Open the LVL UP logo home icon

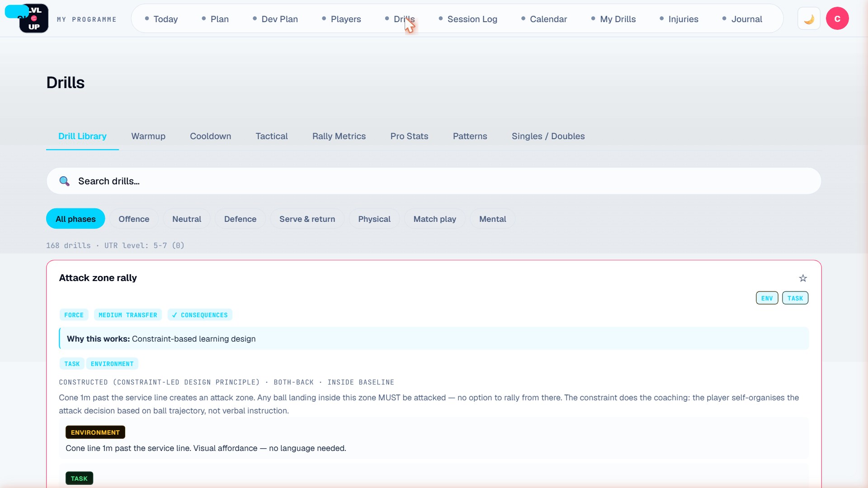tap(34, 19)
